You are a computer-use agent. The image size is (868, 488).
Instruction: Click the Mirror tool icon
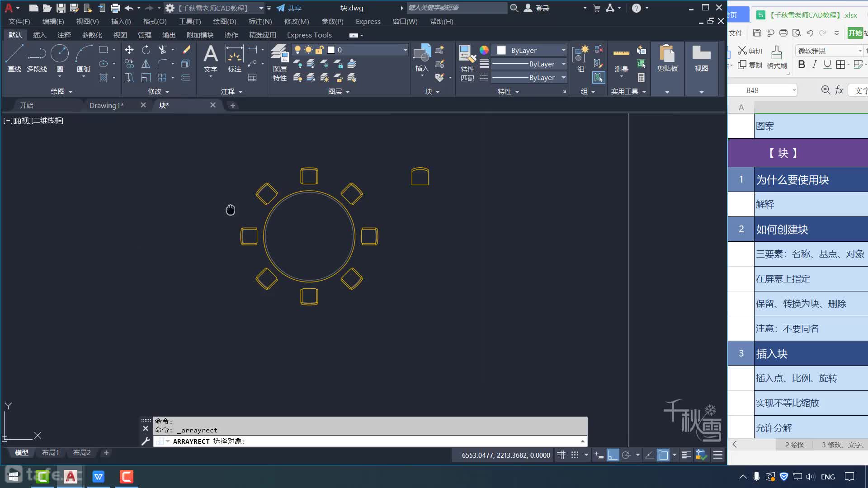(x=146, y=64)
